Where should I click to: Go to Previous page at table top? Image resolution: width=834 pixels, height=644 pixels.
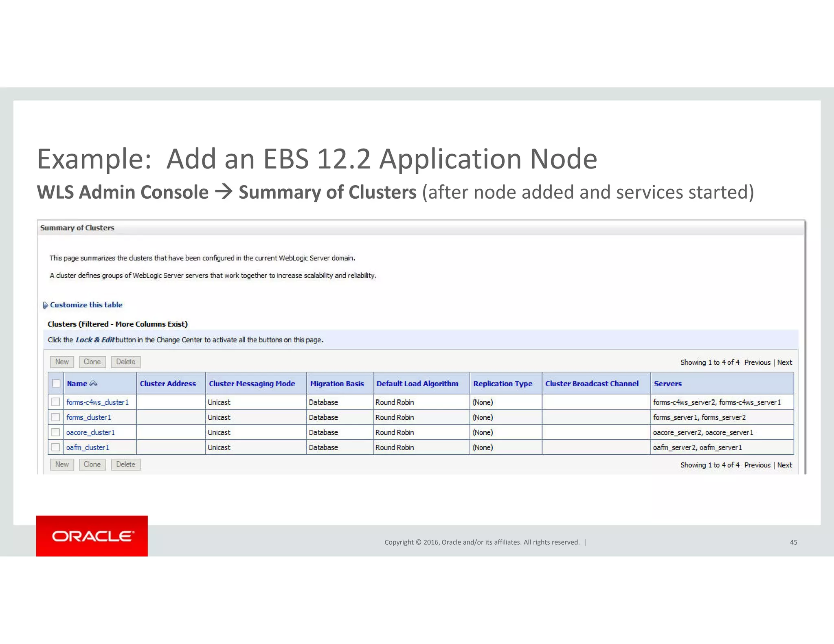click(x=757, y=362)
